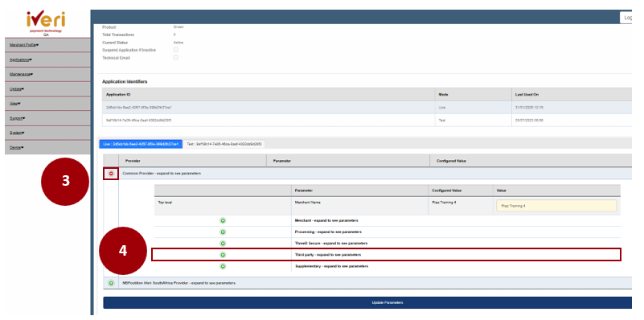The width and height of the screenshot is (644, 320).
Task: Switch to the Test application ID tab
Action: tap(224, 144)
